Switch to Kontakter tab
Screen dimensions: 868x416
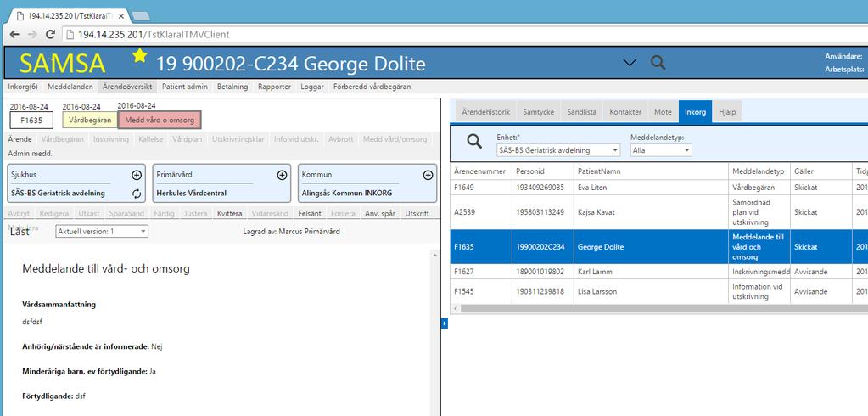625,112
